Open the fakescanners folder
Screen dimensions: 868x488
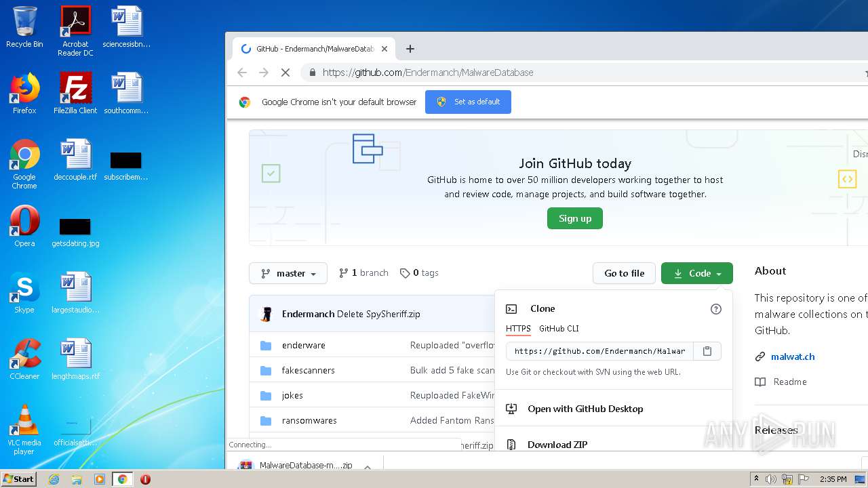pos(309,371)
